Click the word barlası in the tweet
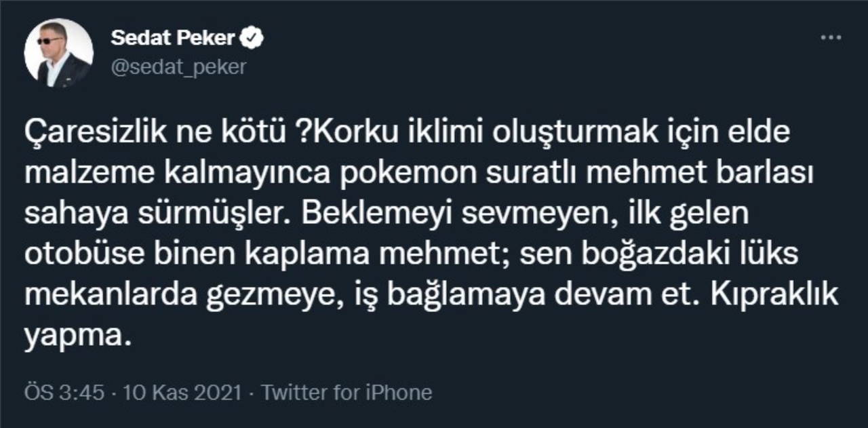 [766, 174]
